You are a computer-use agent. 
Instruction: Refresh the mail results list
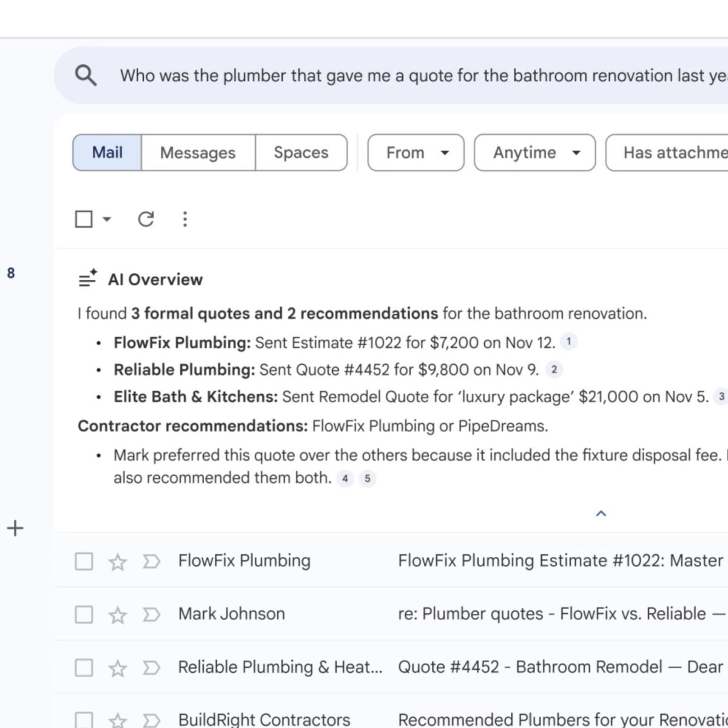point(146,219)
